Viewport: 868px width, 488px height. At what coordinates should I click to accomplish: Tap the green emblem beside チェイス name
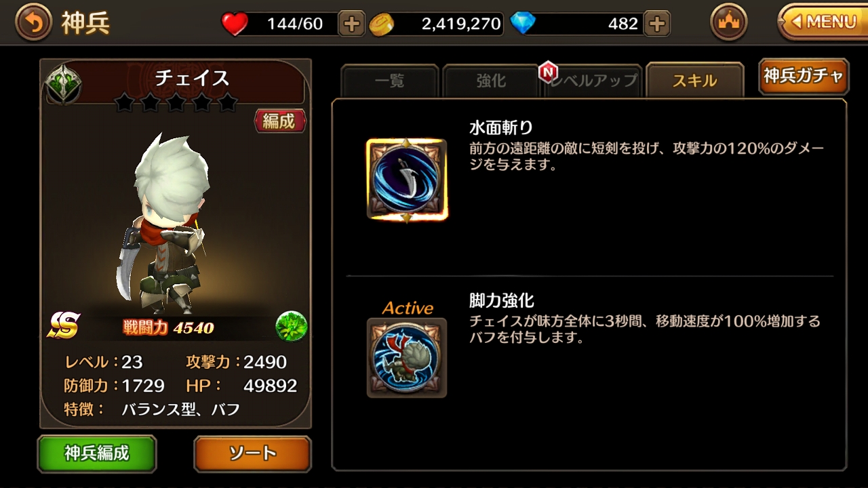coord(64,84)
